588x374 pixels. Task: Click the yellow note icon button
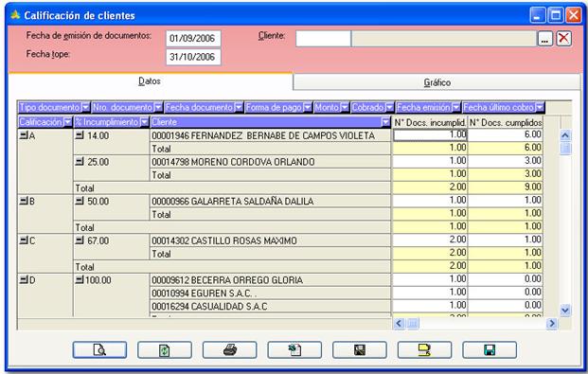[424, 350]
